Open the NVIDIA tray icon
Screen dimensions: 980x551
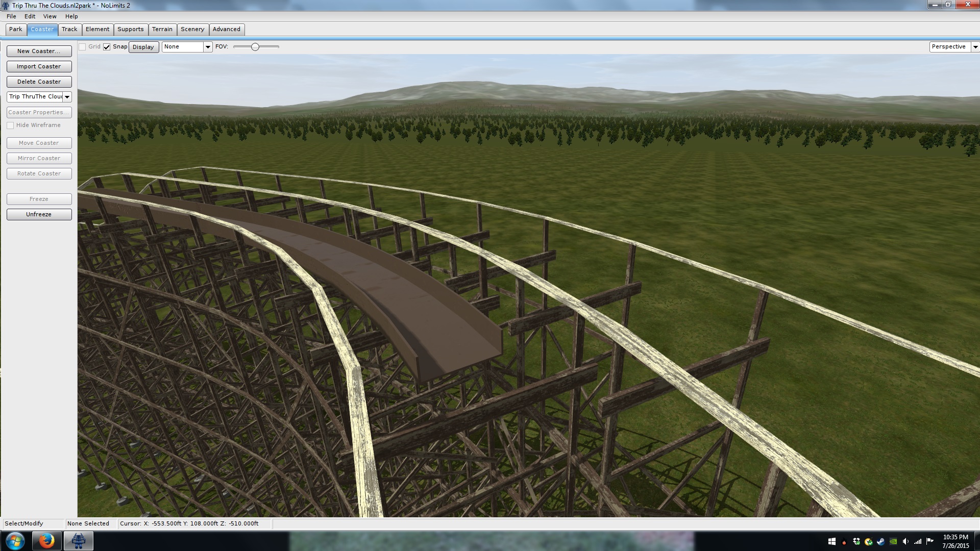click(893, 541)
